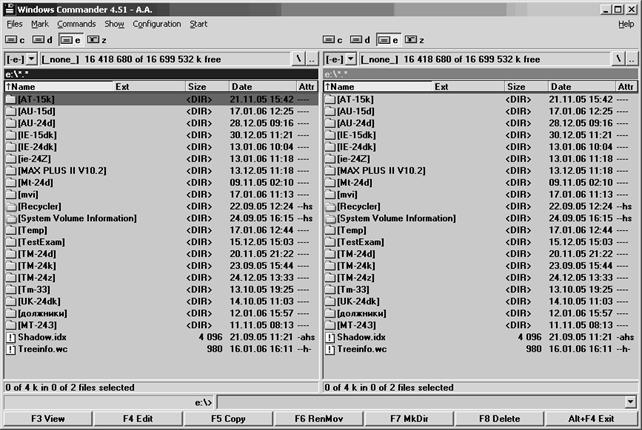Open the Commands menu
642x430 pixels.
76,24
